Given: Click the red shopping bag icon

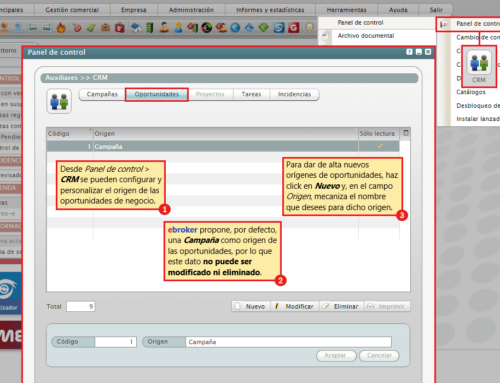Looking at the screenshot, I should 120,28.
